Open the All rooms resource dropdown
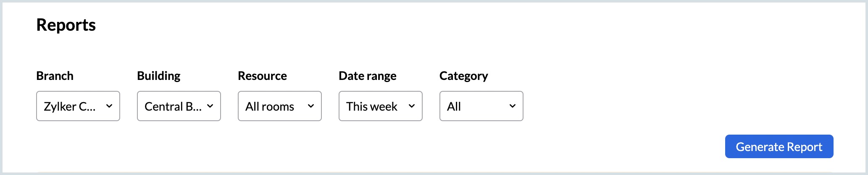This screenshot has width=868, height=175. click(280, 106)
